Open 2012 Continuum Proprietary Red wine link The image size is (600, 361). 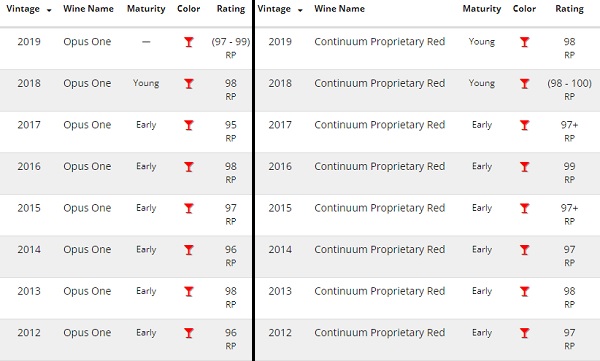[380, 333]
